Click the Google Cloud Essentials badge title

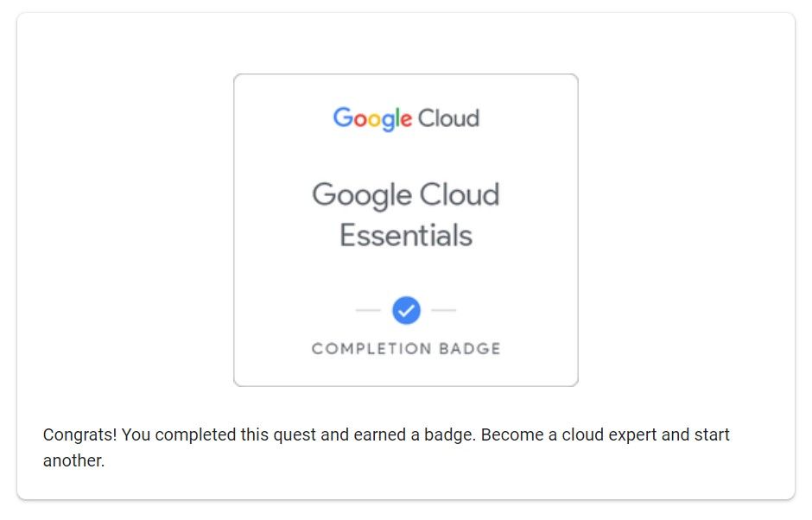click(406, 215)
